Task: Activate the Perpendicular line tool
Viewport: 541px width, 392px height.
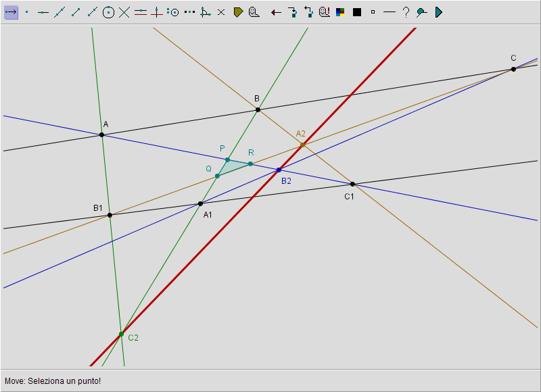Action: pos(157,12)
